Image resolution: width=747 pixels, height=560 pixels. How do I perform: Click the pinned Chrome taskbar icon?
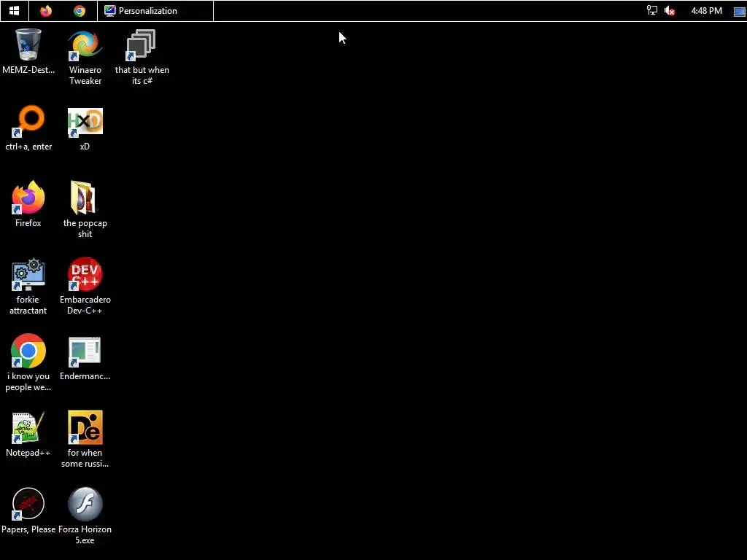point(80,10)
